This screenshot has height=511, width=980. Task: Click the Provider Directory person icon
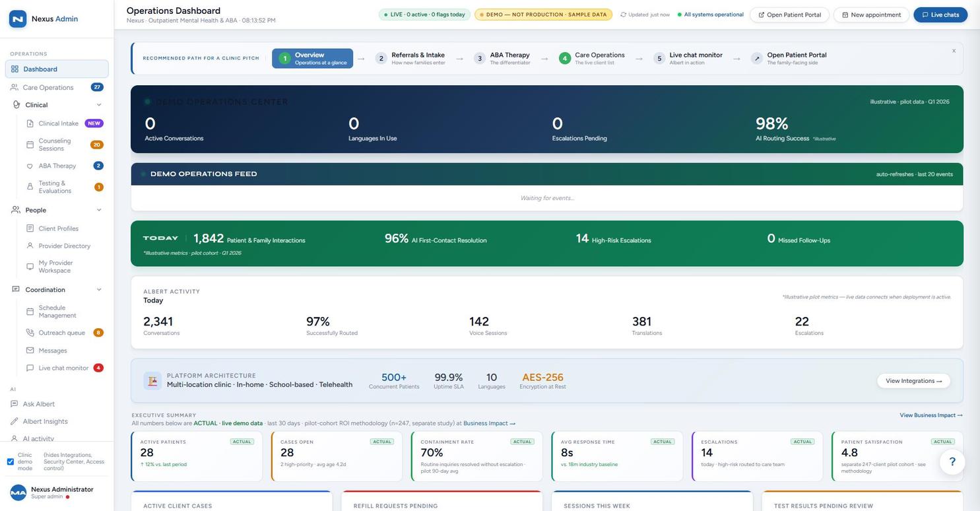(30, 246)
